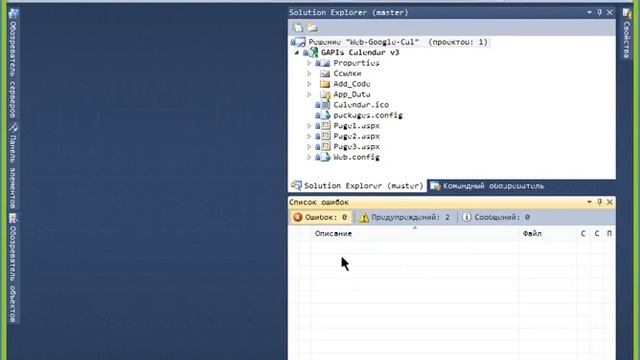Select the Page1.aspx file
Screen dimensions: 640x360
(356, 126)
